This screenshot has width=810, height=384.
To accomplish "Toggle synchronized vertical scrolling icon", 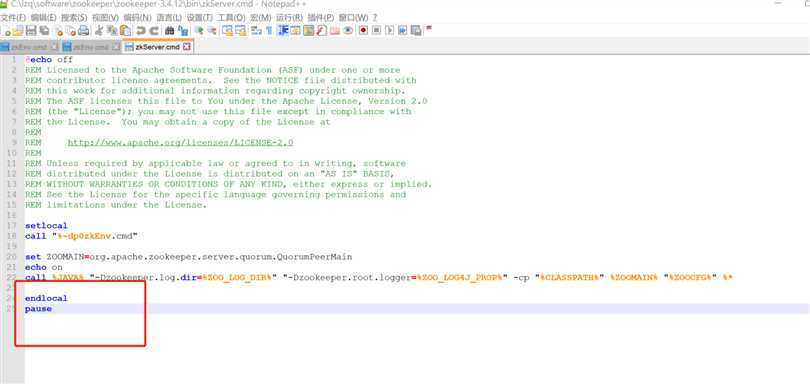I will click(x=228, y=30).
